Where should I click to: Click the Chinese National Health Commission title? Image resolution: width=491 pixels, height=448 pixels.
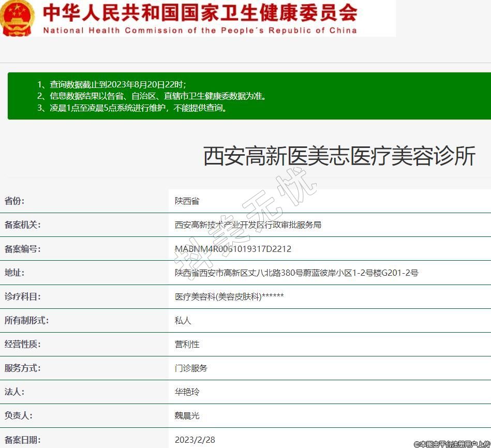point(200,12)
